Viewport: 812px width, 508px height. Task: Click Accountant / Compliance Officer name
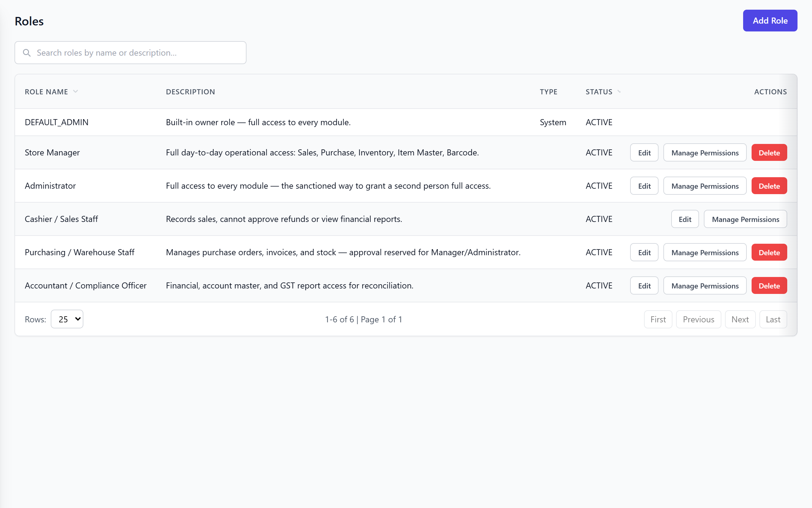pyautogui.click(x=85, y=285)
